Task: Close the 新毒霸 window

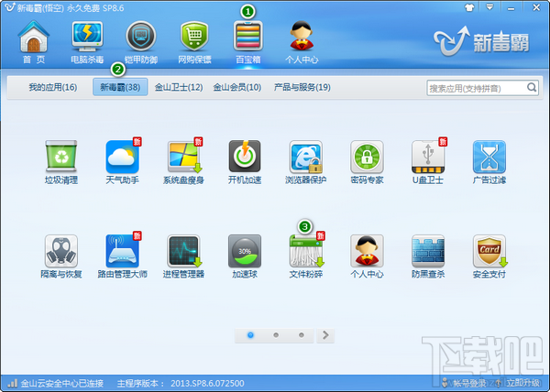Action: click(536, 7)
